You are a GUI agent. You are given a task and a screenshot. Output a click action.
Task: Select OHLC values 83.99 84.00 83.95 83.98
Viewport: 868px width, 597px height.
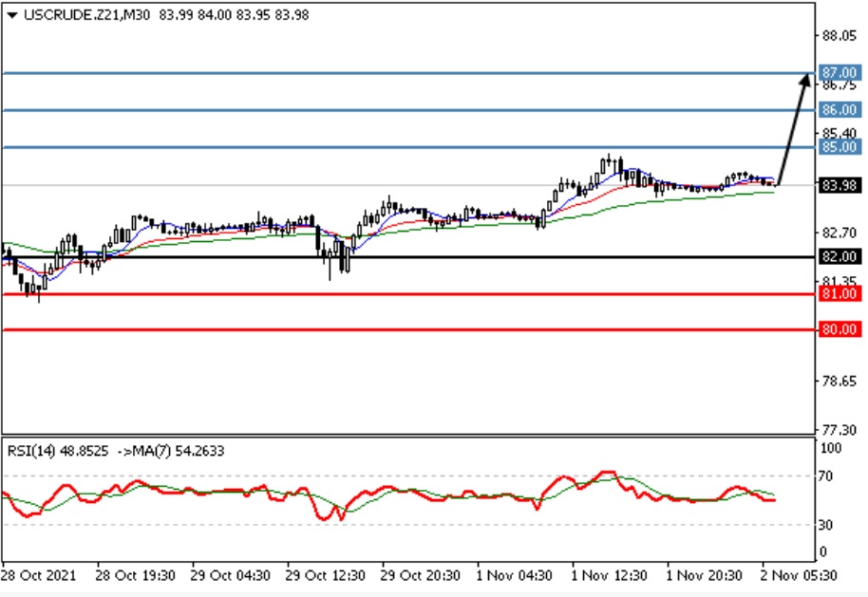pos(235,15)
